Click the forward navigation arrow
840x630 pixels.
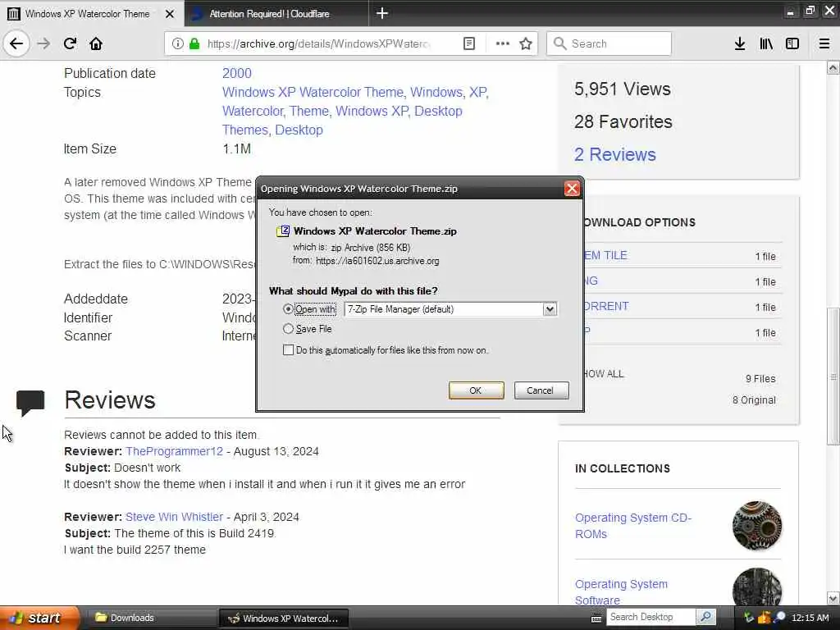pos(43,43)
